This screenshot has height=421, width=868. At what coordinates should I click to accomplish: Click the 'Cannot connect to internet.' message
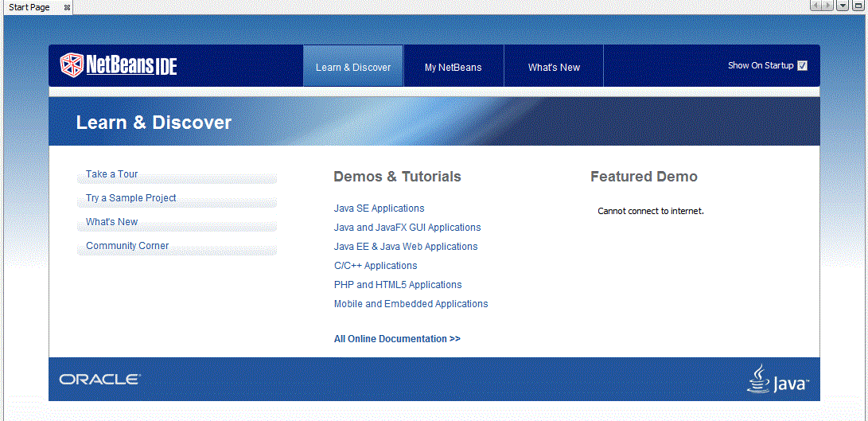pyautogui.click(x=651, y=211)
